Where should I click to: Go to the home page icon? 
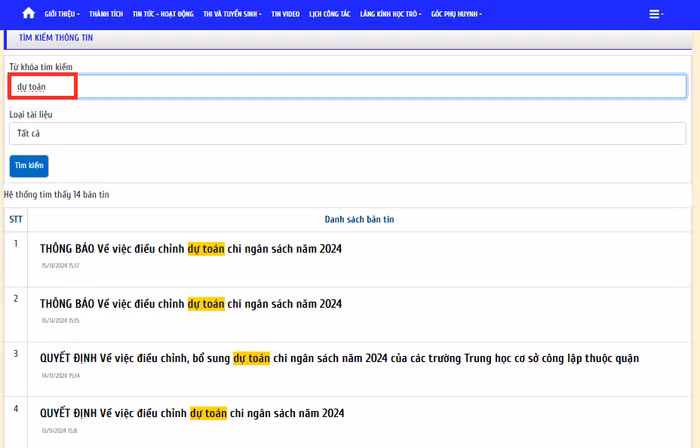[x=28, y=14]
